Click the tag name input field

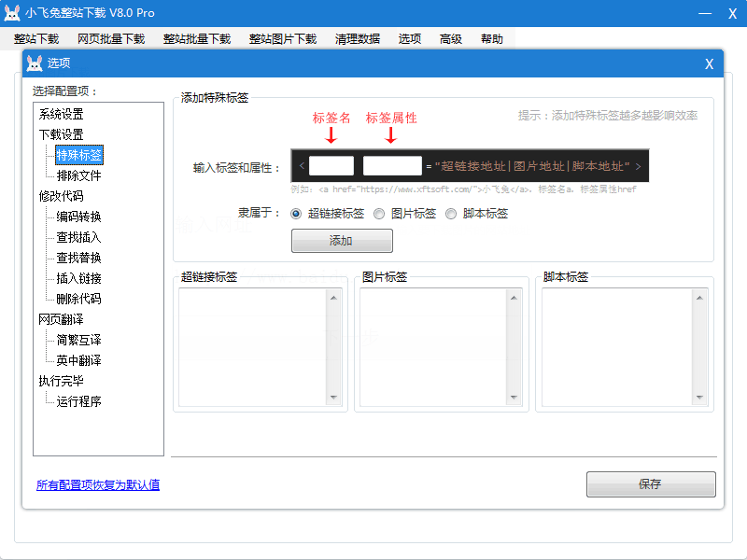331,166
